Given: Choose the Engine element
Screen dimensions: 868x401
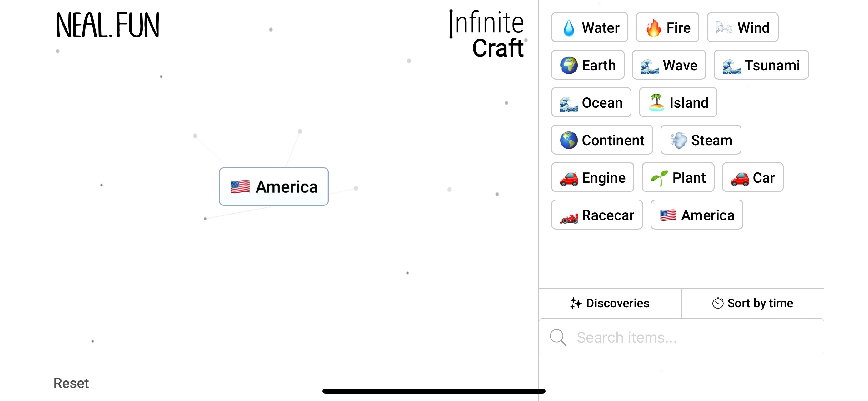Looking at the screenshot, I should tap(592, 178).
